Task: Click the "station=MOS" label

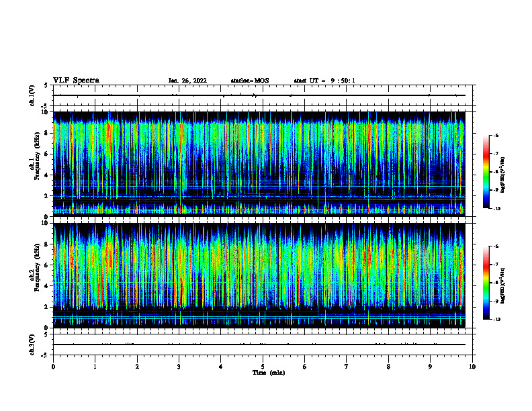Action: [x=250, y=81]
